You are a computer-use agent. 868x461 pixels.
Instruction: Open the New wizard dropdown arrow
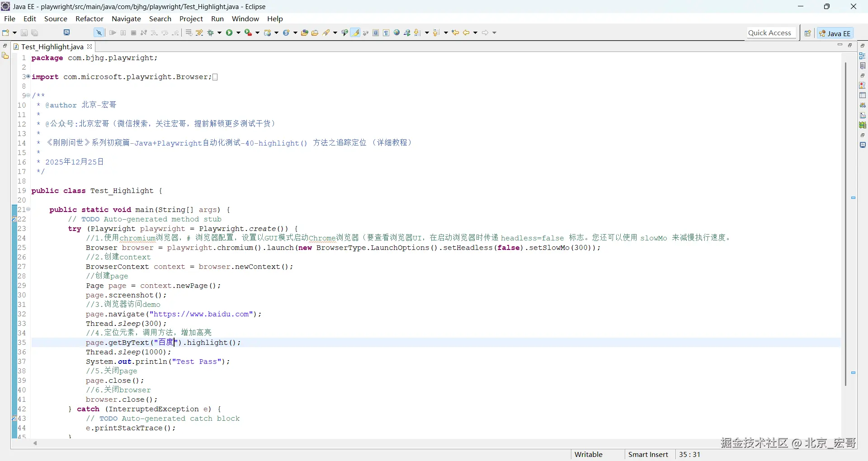coord(14,33)
